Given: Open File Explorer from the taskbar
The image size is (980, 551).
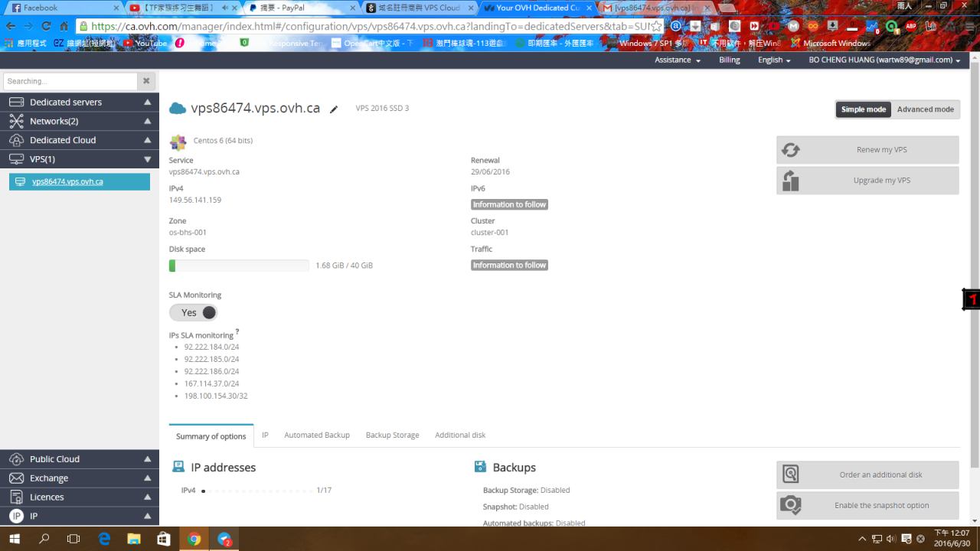Looking at the screenshot, I should pos(134,539).
